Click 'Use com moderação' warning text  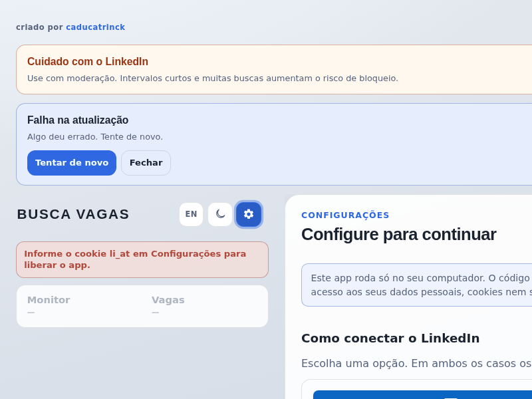[x=212, y=78]
